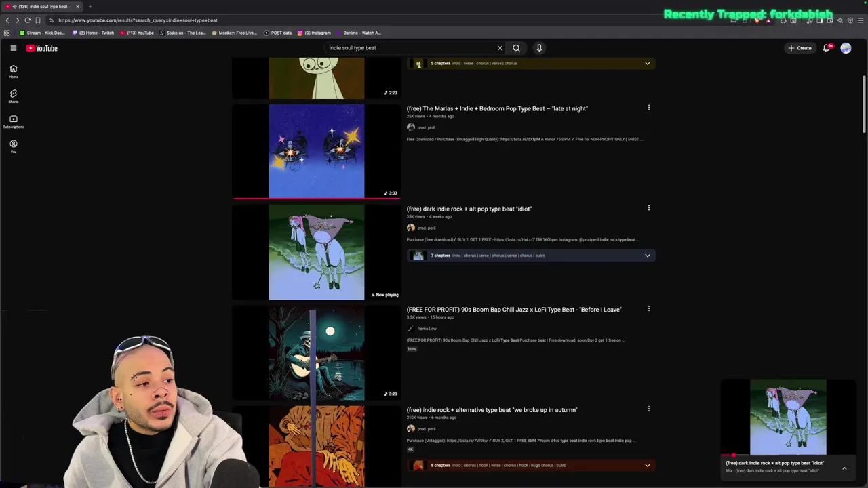Click the search magnifier button
This screenshot has width=868, height=488.
(516, 48)
